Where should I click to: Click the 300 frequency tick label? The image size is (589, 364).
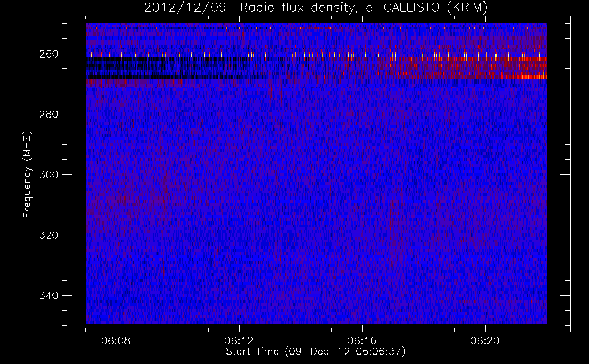coord(48,175)
